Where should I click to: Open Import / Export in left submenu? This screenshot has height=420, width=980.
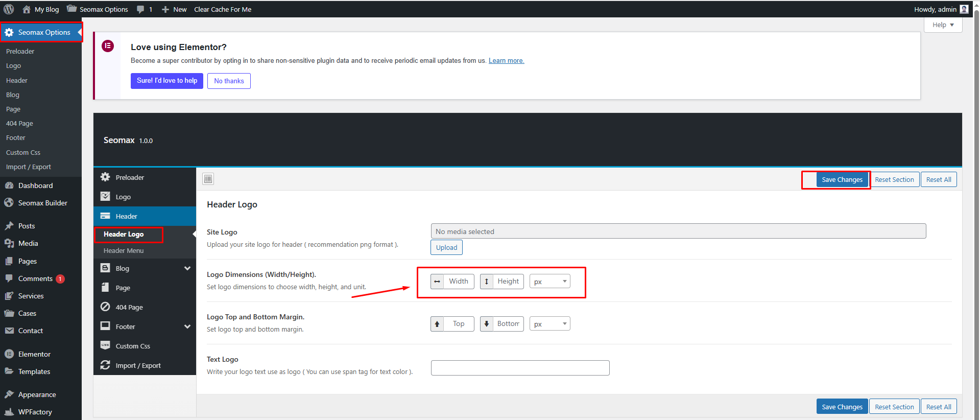(x=29, y=167)
